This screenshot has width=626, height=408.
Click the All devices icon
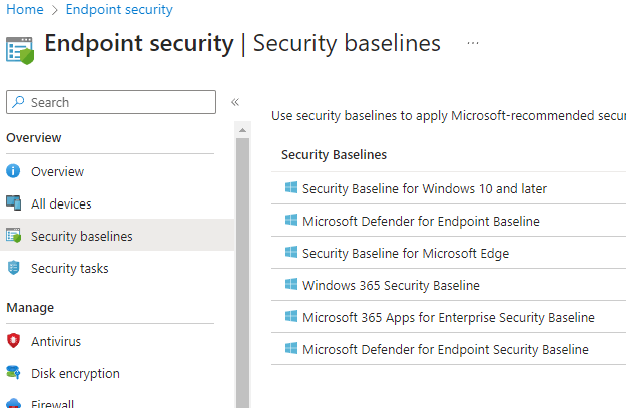point(14,204)
